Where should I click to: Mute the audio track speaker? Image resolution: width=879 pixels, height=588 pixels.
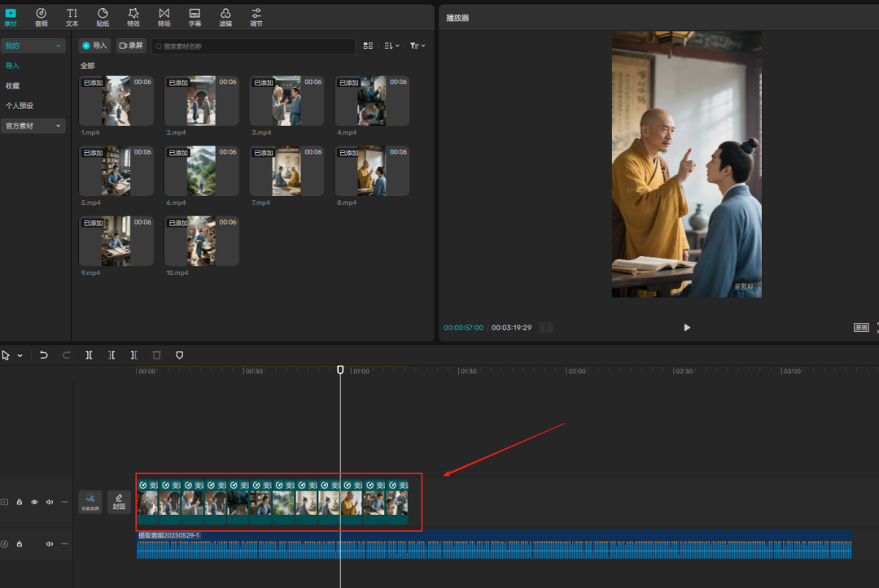pos(50,544)
